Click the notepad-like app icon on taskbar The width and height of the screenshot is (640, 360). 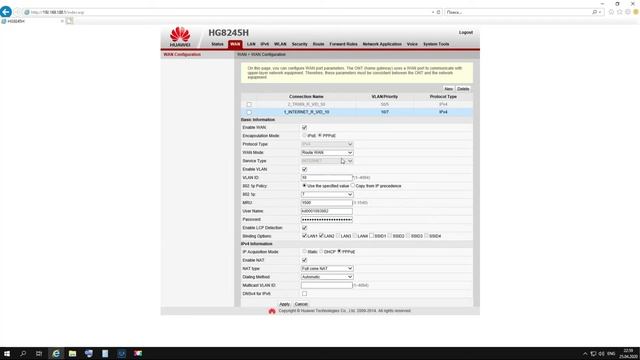coord(105,353)
